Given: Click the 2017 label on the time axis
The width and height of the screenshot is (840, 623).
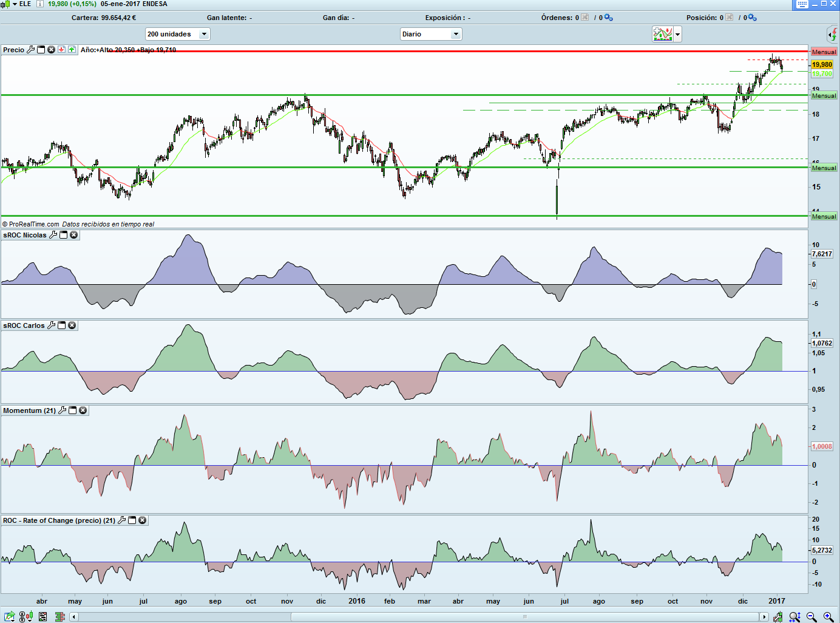Looking at the screenshot, I should [777, 601].
